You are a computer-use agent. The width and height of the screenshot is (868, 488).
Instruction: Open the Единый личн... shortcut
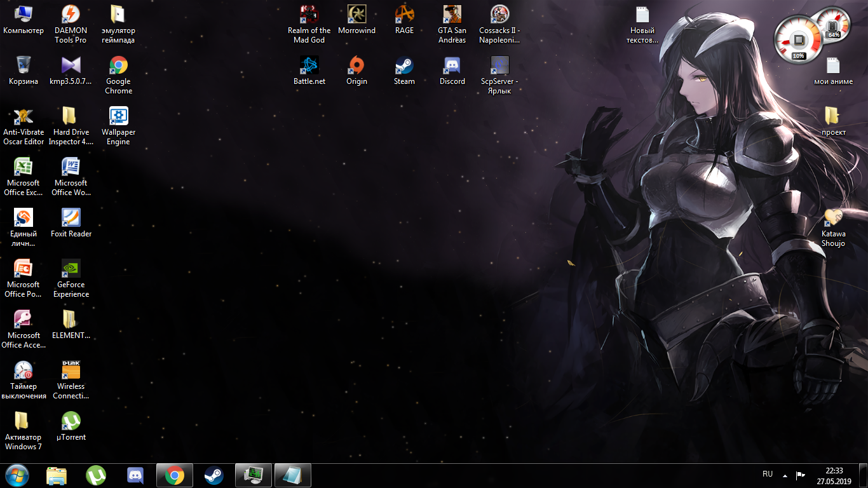pos(24,227)
